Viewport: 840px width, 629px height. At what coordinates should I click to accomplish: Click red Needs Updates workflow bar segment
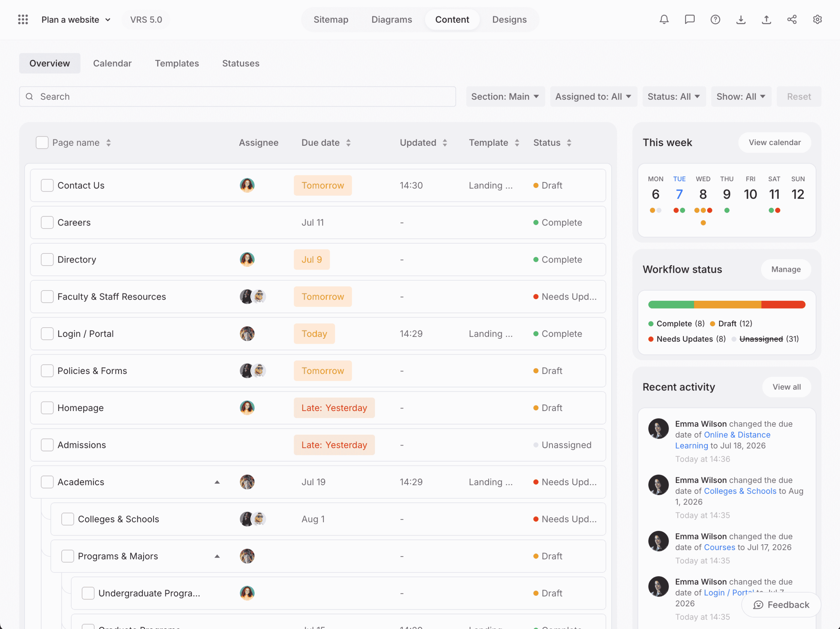point(783,304)
